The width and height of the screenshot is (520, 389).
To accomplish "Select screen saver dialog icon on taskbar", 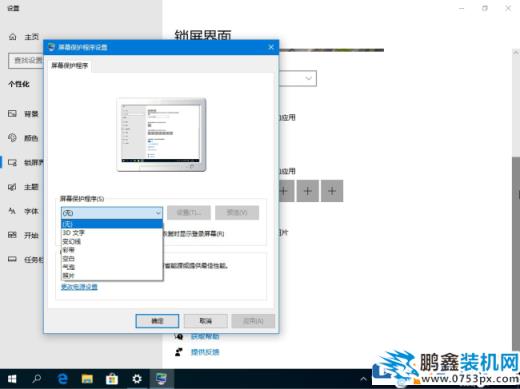I will pos(161,379).
